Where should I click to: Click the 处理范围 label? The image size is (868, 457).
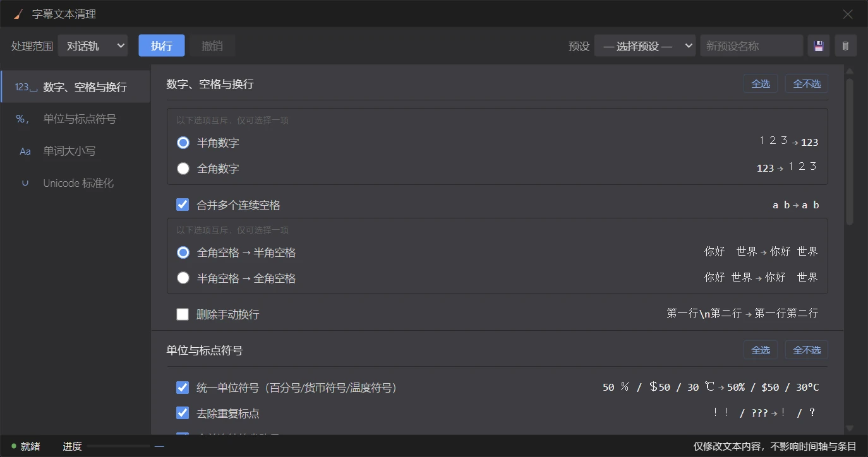tap(32, 46)
